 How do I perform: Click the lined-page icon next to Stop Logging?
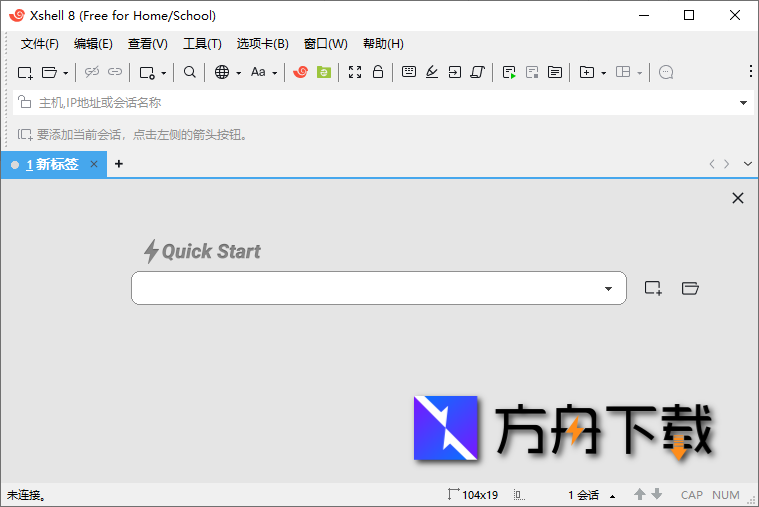coord(555,72)
